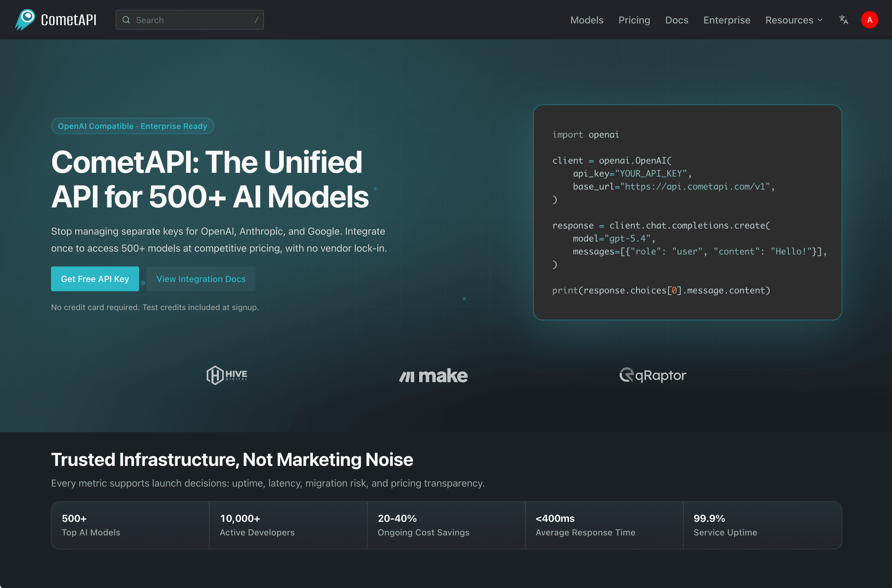The height and width of the screenshot is (588, 892).
Task: Click the print(response.choices[0]...) code line
Action: [661, 290]
